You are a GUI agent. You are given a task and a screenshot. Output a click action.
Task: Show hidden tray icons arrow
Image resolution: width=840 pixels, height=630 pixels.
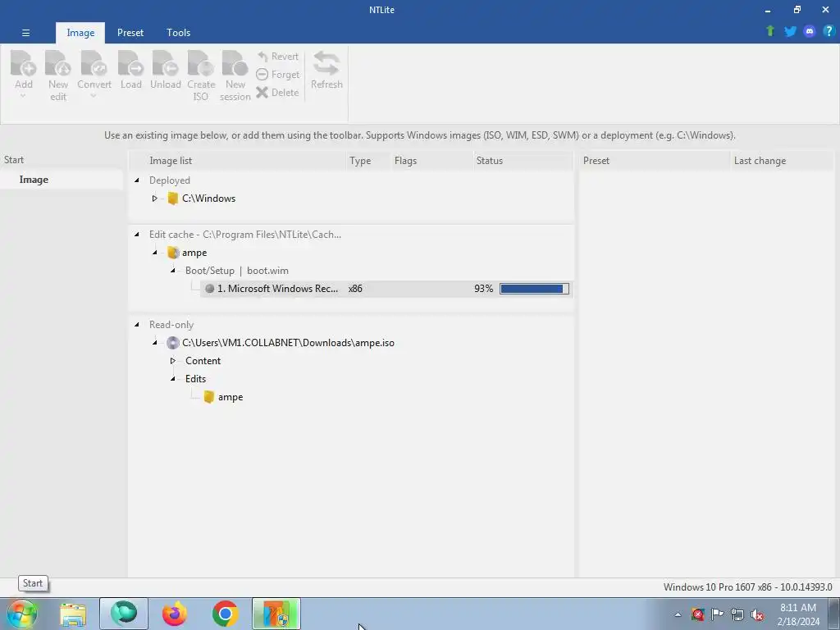(x=678, y=614)
